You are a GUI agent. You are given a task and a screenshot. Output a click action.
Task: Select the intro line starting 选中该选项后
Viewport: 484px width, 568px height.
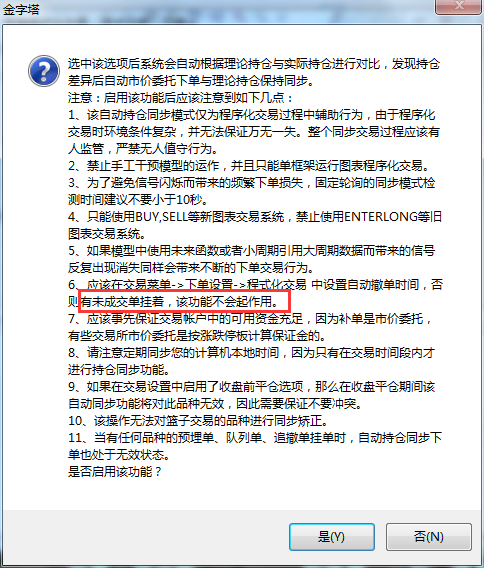pos(254,72)
